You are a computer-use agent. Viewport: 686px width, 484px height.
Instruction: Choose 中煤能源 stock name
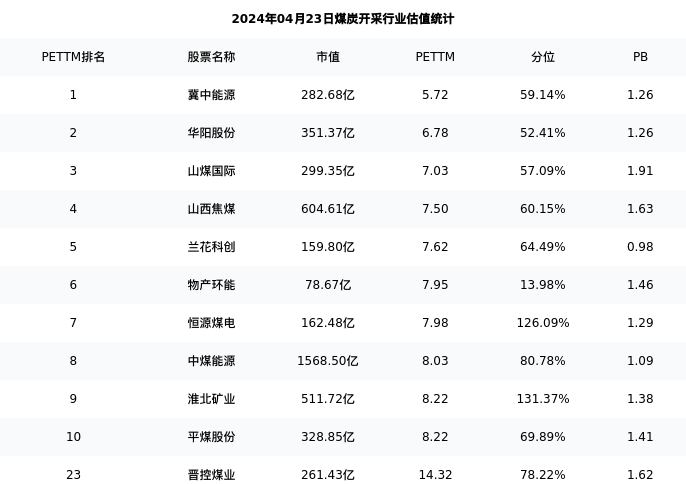[211, 361]
